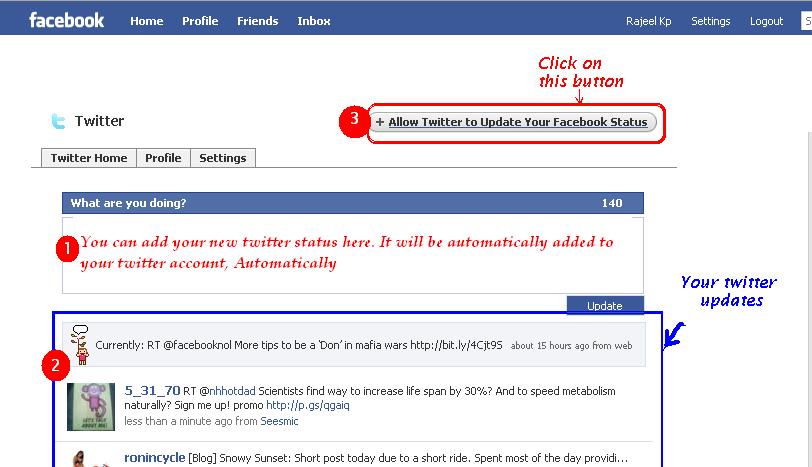
Task: Click Logout in top bar
Action: coord(766,21)
